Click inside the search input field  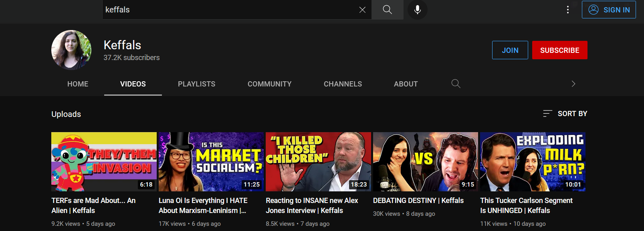[228, 10]
